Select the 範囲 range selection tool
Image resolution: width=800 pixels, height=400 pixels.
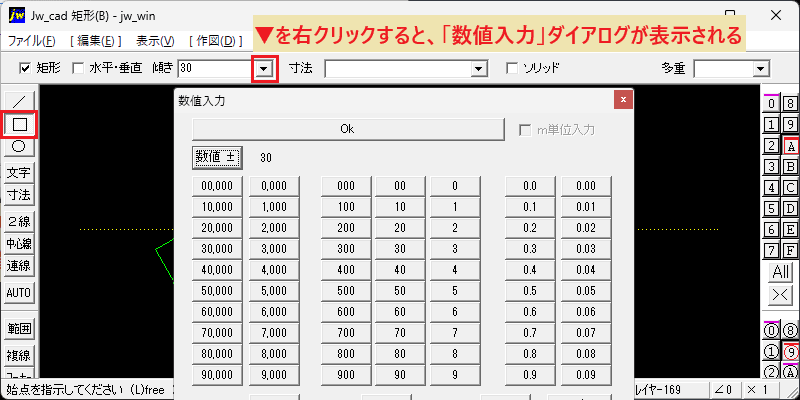pyautogui.click(x=19, y=329)
